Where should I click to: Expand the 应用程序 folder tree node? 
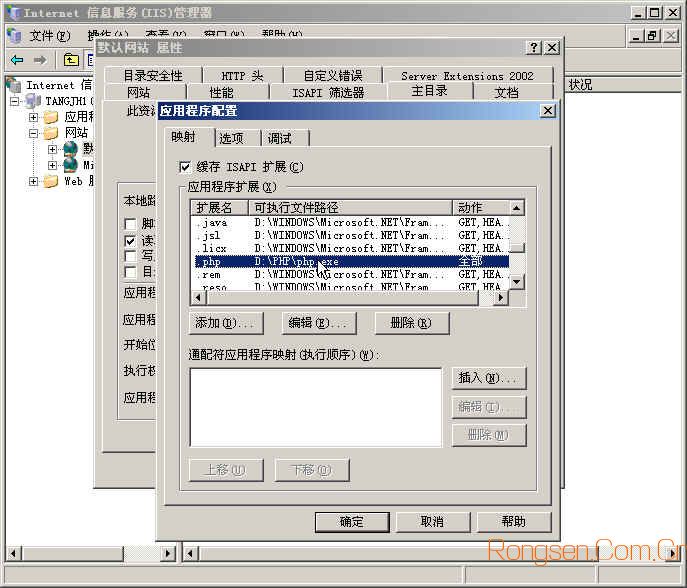(x=33, y=117)
